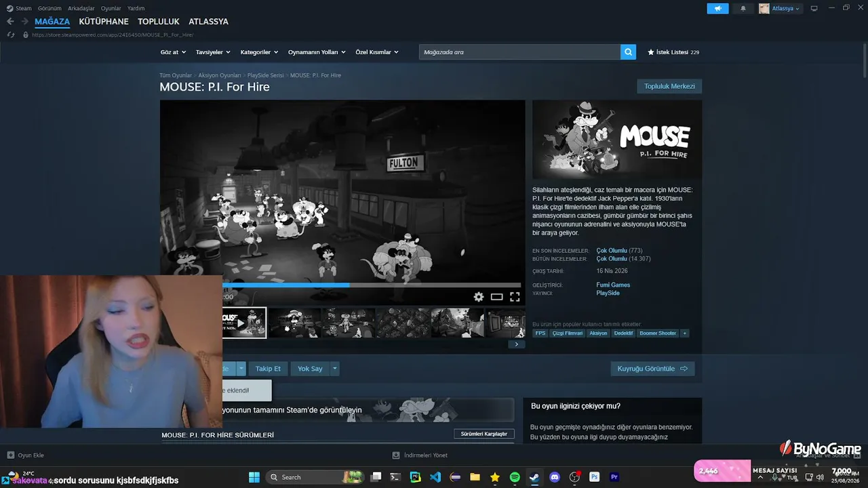Open the Görünüm menu
The width and height of the screenshot is (868, 488).
coord(50,8)
